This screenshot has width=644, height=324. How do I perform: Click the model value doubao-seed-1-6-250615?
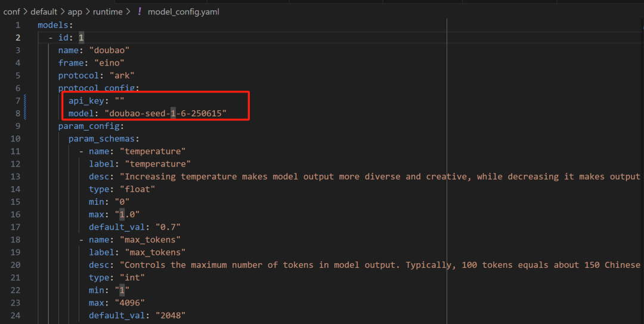point(165,113)
